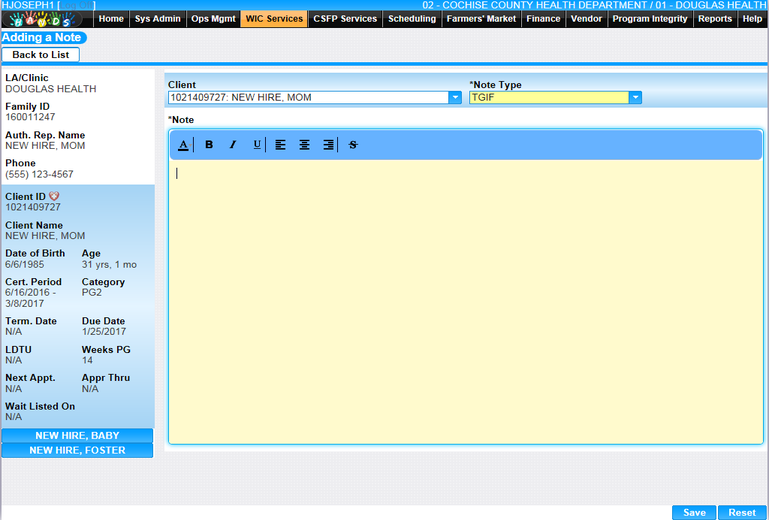Center align the note text
Image resolution: width=769 pixels, height=520 pixels.
tap(305, 145)
